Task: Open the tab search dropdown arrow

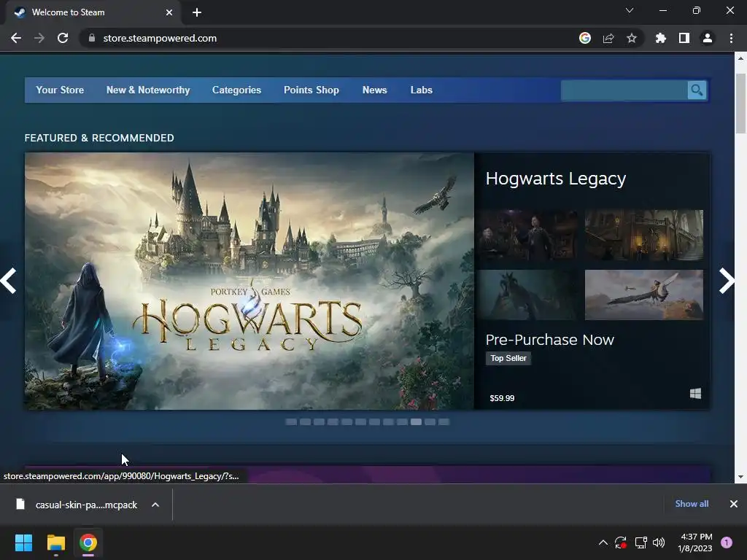Action: (630, 10)
